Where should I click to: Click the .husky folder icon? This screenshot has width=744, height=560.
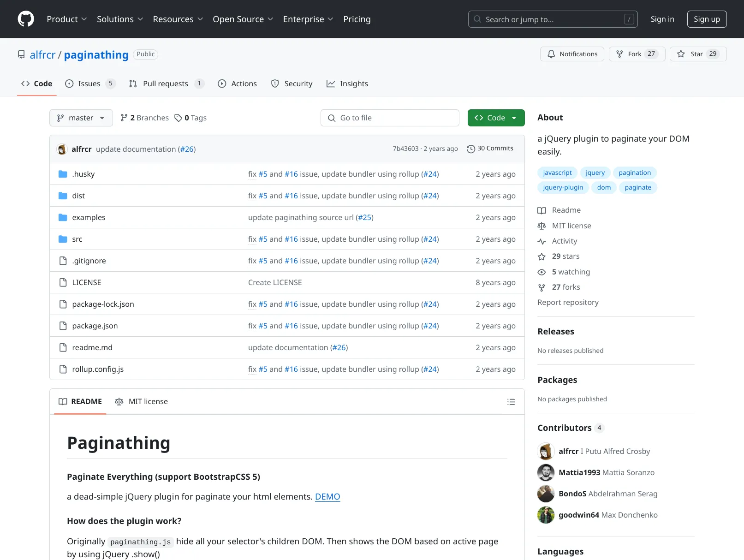[63, 174]
